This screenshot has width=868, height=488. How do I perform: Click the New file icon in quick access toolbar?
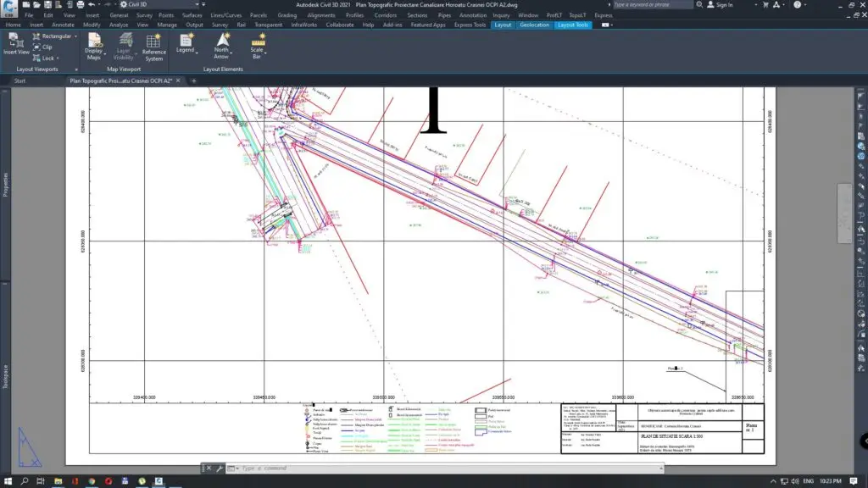(x=26, y=4)
